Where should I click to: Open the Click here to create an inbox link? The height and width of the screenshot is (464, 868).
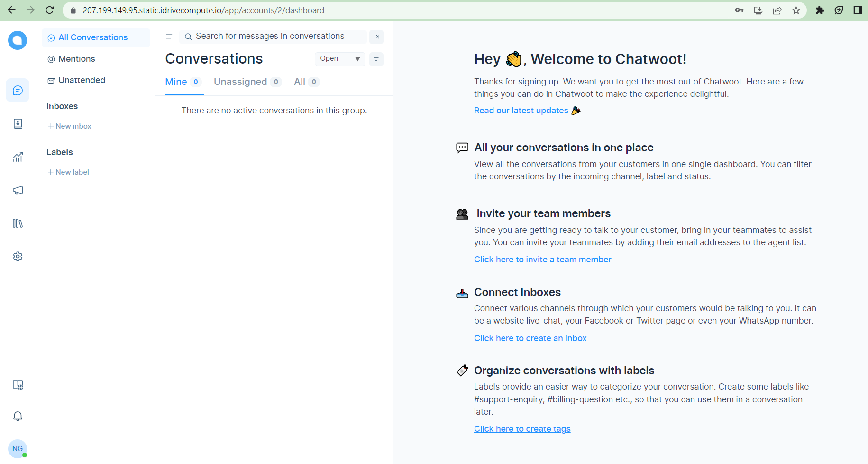click(530, 338)
